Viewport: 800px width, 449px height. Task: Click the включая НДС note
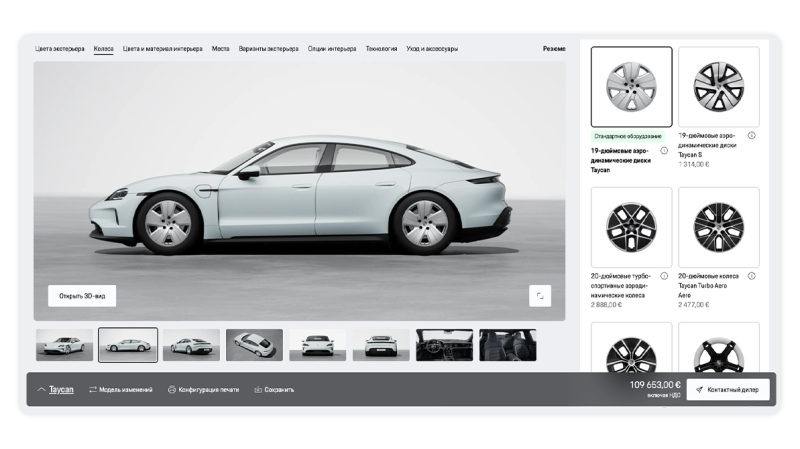[x=664, y=395]
